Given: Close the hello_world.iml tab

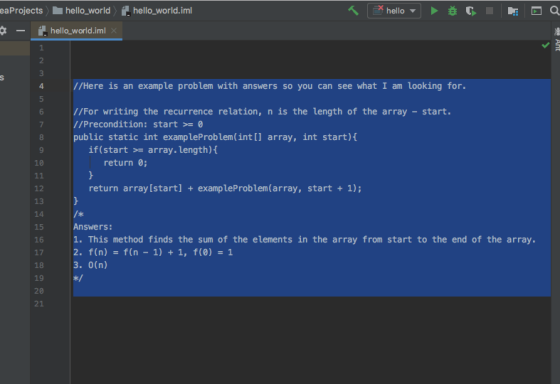Looking at the screenshot, I should [x=114, y=31].
